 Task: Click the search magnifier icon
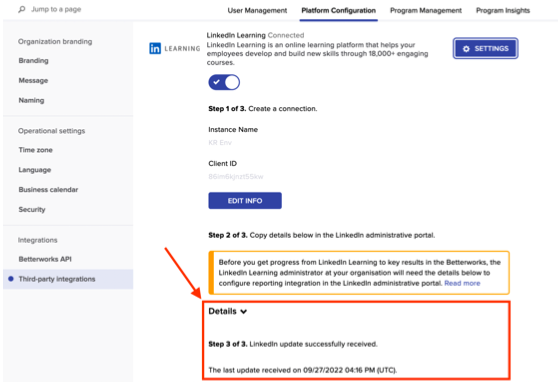(x=22, y=9)
